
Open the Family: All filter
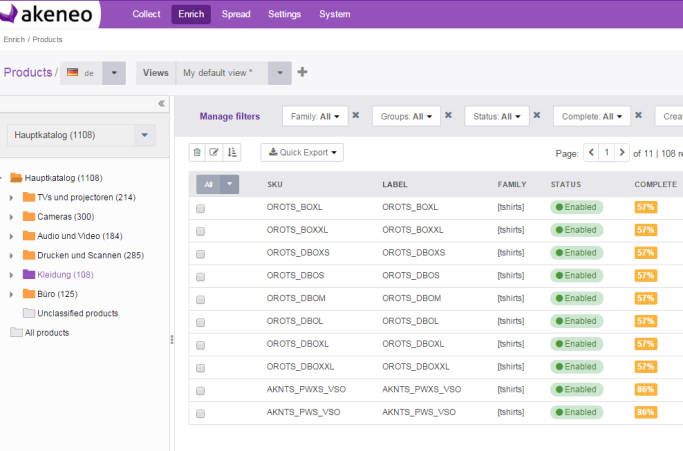pyautogui.click(x=315, y=116)
